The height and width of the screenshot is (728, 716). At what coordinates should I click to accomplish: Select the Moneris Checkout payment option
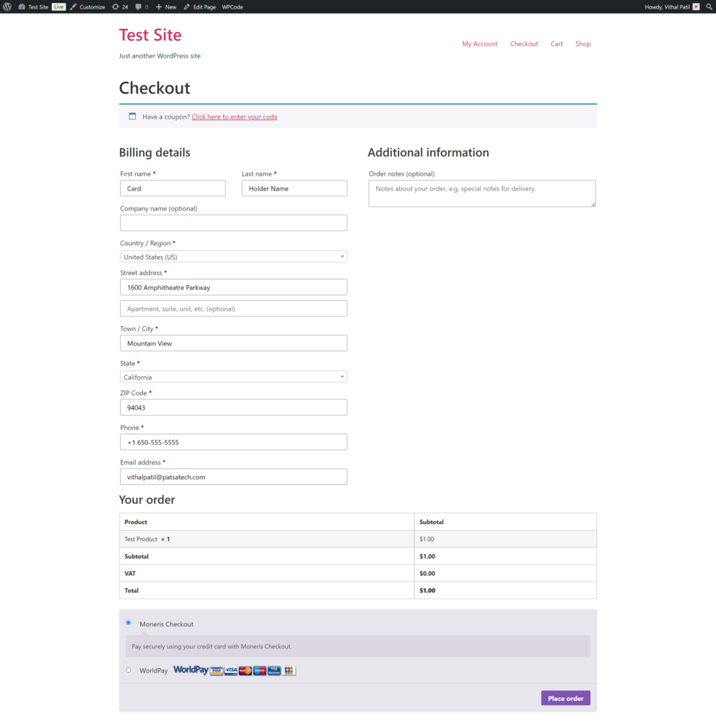[128, 622]
